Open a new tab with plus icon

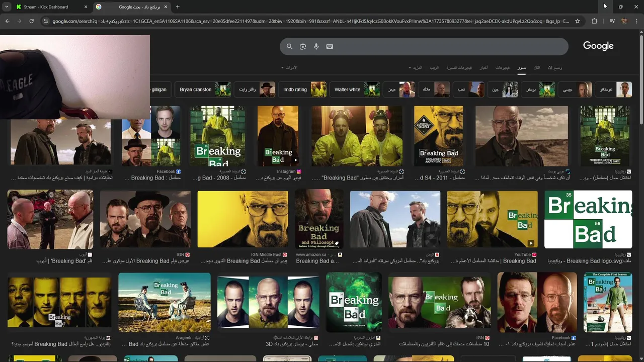tap(178, 7)
